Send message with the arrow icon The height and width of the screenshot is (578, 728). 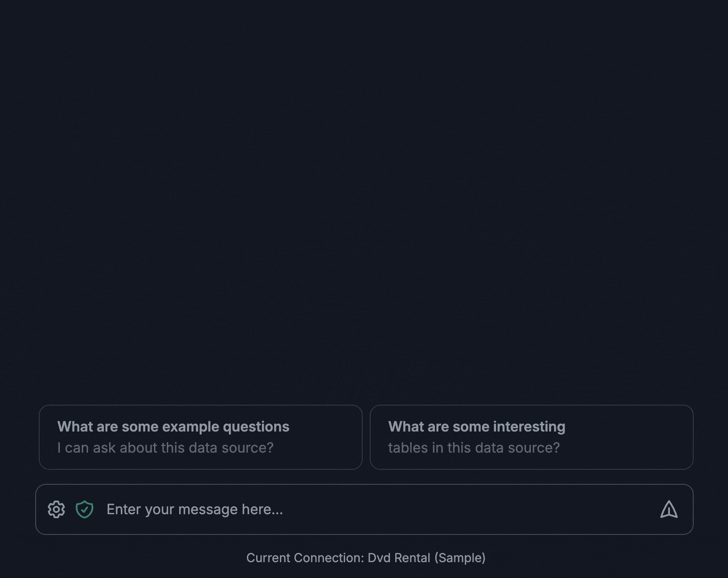669,509
